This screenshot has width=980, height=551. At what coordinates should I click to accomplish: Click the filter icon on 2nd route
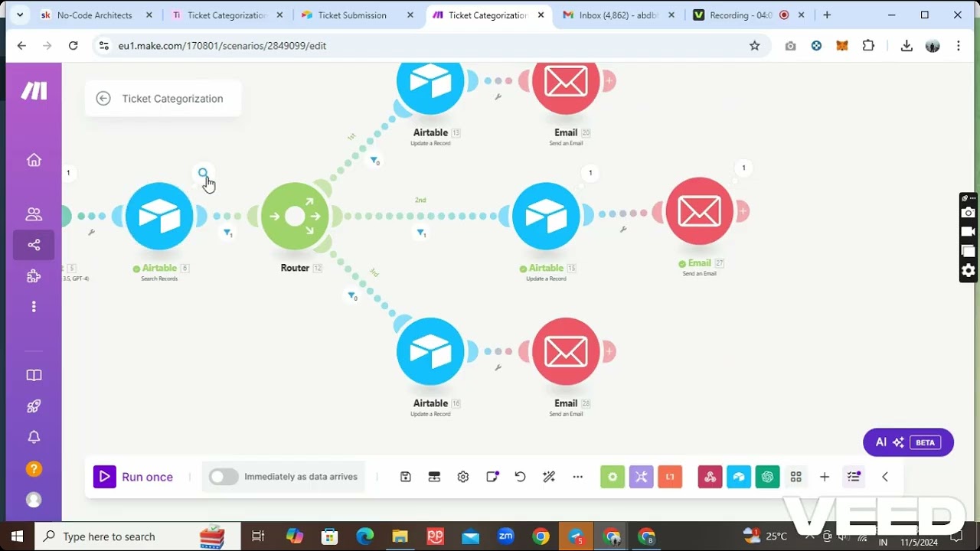(x=420, y=233)
